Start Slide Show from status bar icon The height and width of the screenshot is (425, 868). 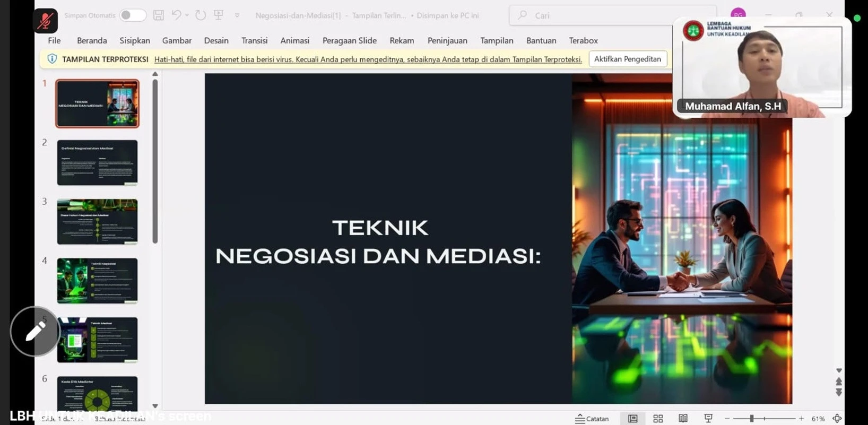tap(708, 419)
